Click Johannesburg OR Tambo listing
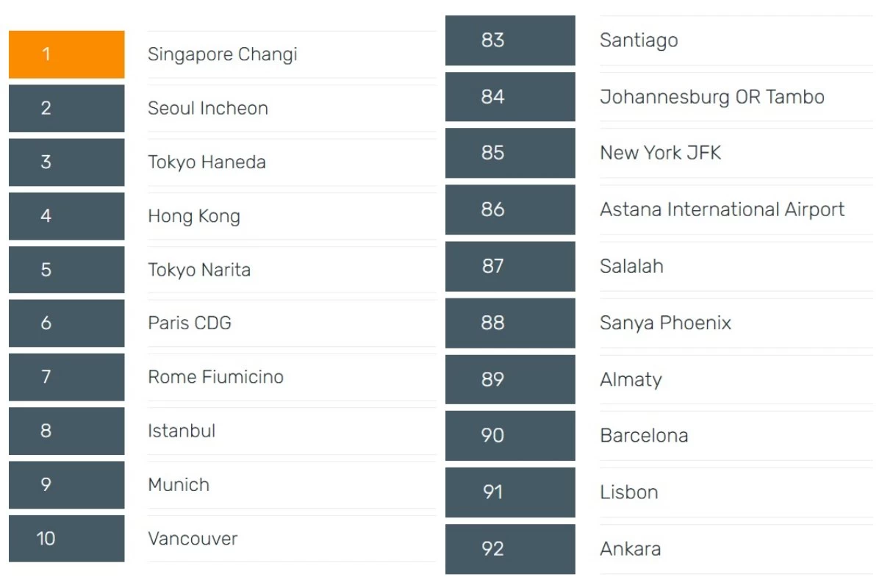882x588 pixels. (711, 97)
